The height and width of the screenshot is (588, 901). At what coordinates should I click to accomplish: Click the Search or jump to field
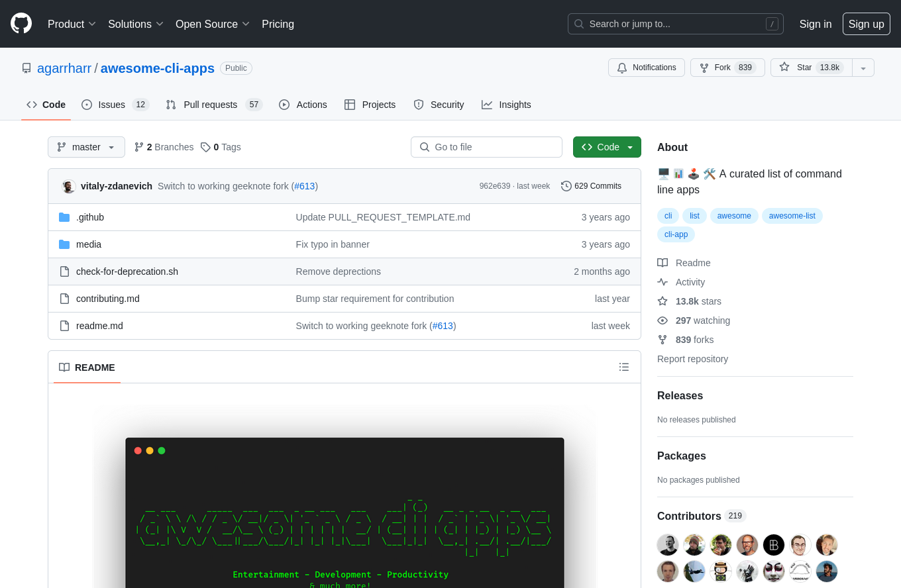point(675,24)
